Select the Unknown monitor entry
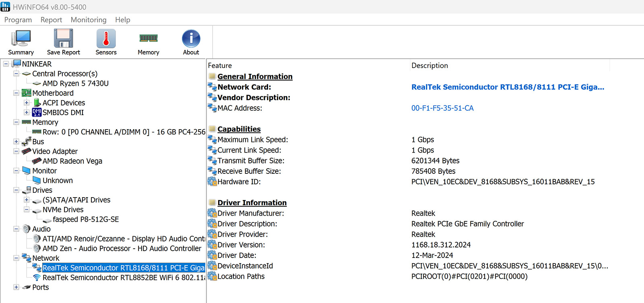 [x=58, y=180]
